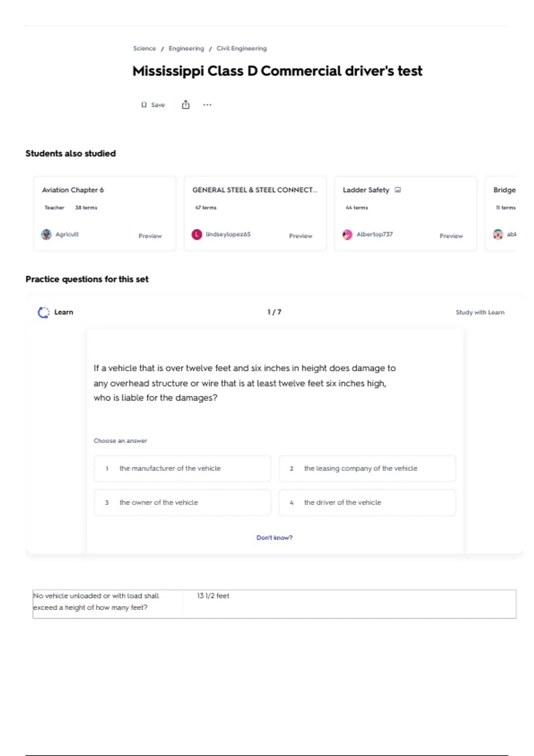Click the Save bookmark icon
The image size is (534, 756).
pyautogui.click(x=144, y=105)
